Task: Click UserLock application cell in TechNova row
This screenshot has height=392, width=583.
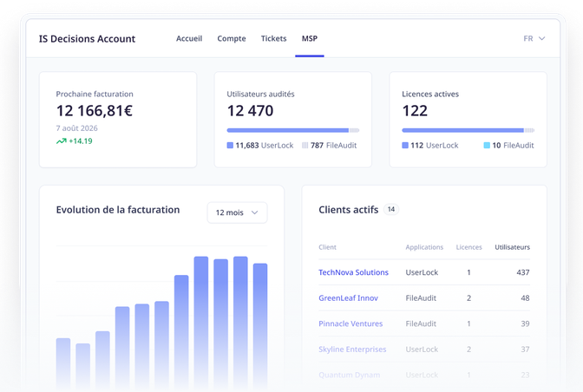Action: pos(422,272)
